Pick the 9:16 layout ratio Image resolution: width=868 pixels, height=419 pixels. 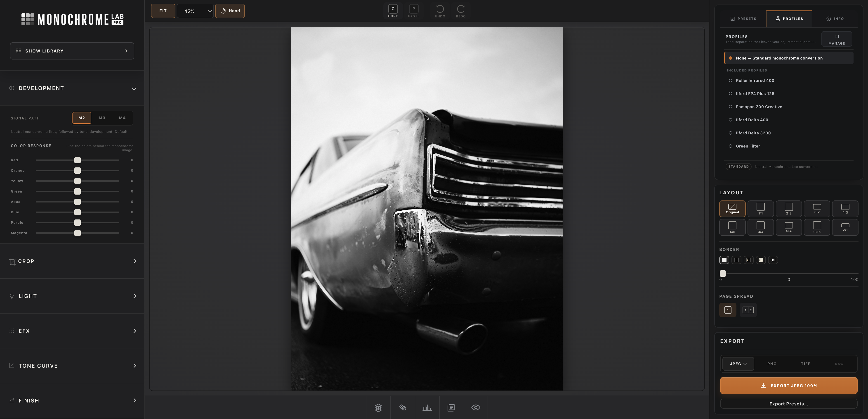point(817,227)
